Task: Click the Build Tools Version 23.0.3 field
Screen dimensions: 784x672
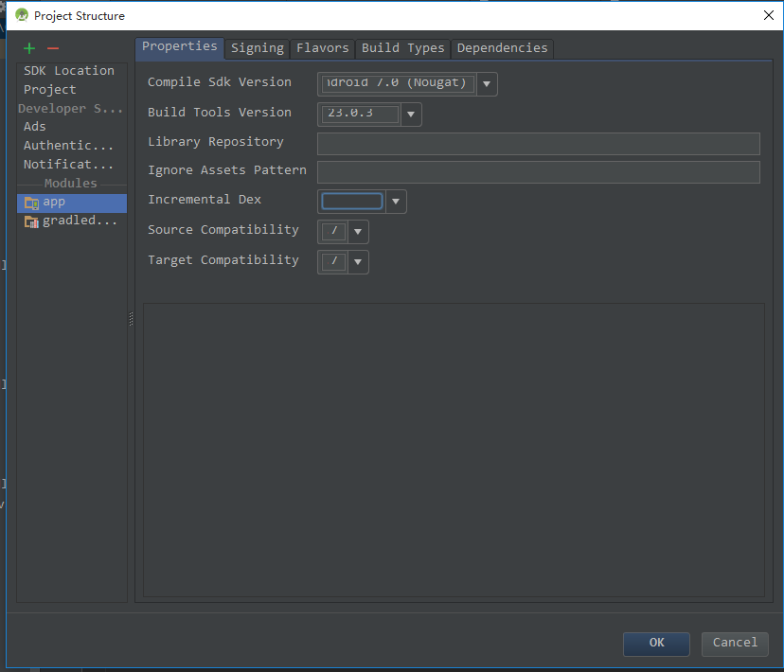Action: click(360, 114)
